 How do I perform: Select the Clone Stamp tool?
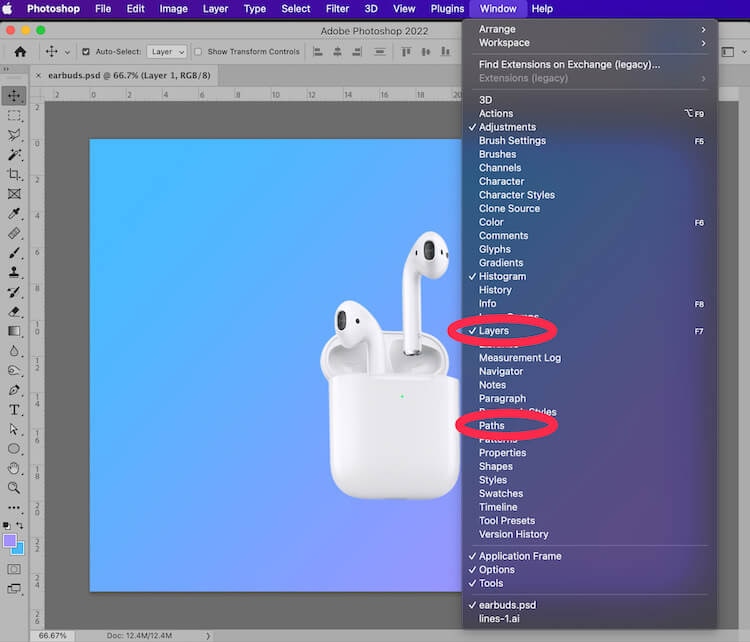(x=14, y=272)
